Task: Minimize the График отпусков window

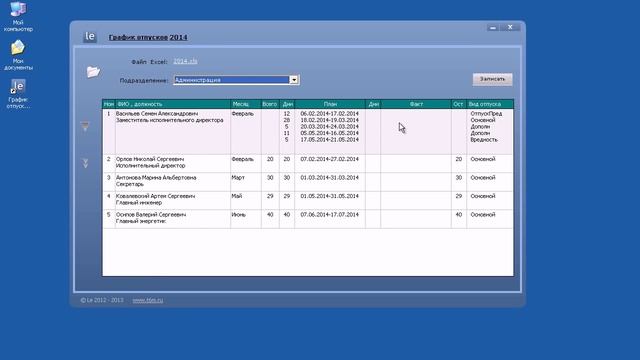Action: (x=493, y=27)
